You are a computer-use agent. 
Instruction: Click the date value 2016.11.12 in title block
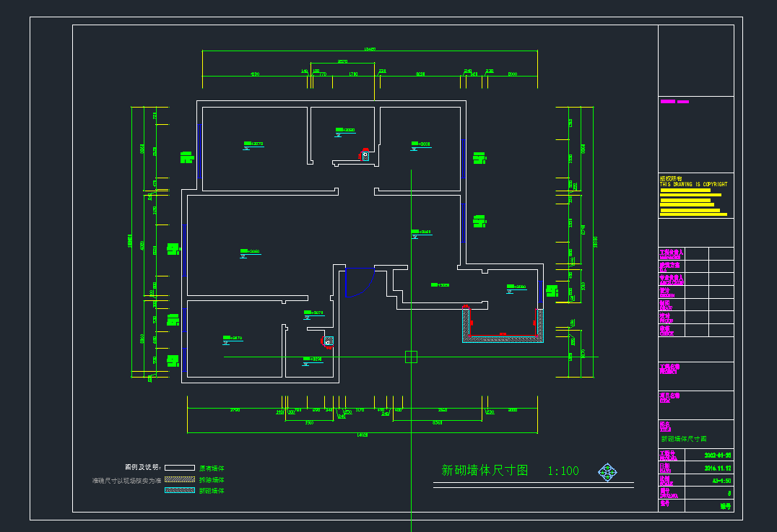[718, 467]
